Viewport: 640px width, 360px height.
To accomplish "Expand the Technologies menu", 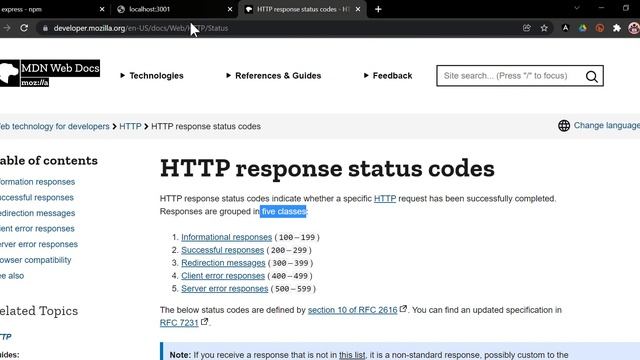I will pos(152,76).
